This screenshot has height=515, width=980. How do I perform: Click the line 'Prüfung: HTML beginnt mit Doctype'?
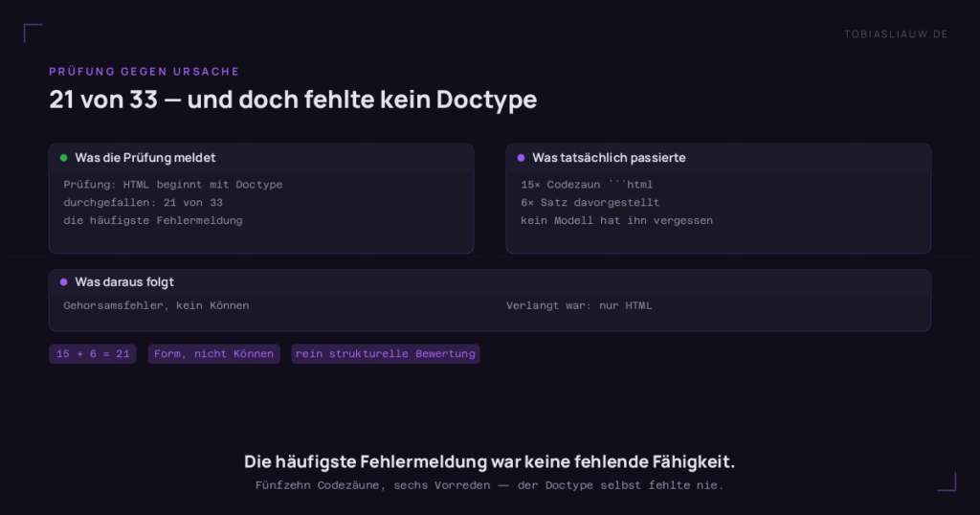173,185
